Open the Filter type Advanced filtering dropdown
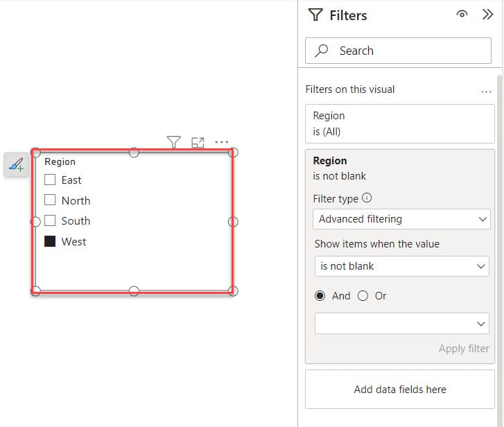 click(401, 219)
